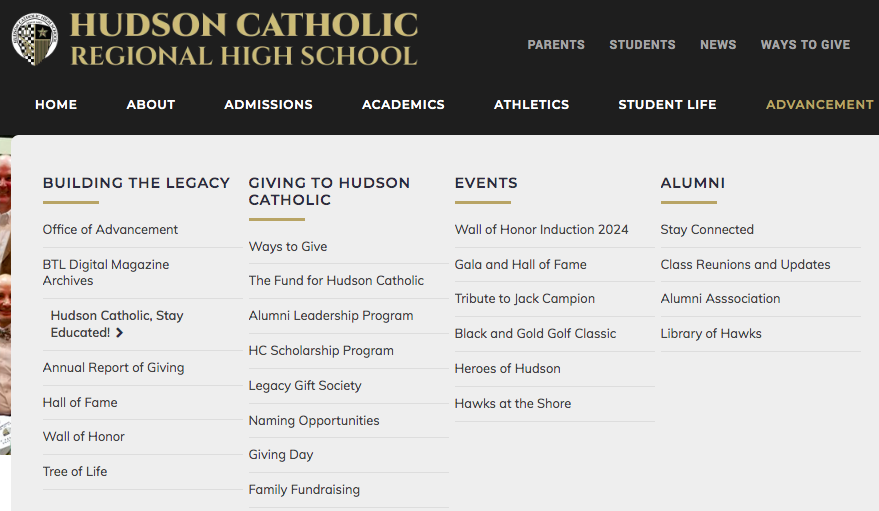Open Office of Advancement link
The height and width of the screenshot is (511, 879).
pyautogui.click(x=110, y=229)
